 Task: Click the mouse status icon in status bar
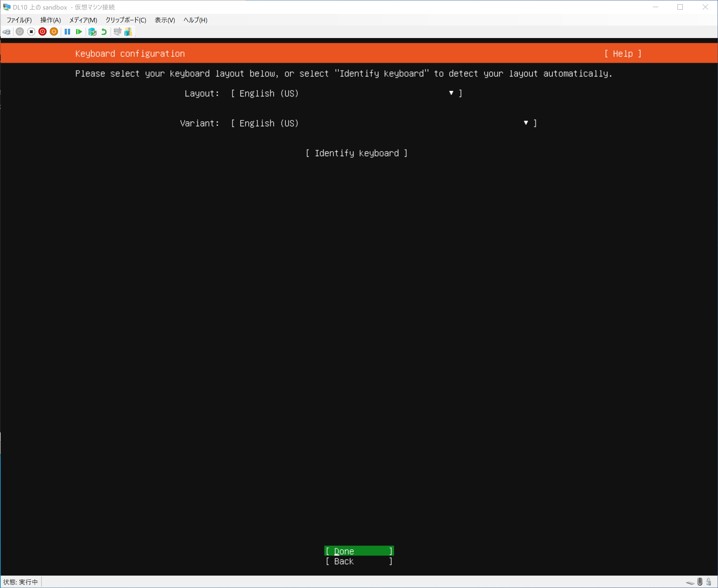[x=700, y=582]
